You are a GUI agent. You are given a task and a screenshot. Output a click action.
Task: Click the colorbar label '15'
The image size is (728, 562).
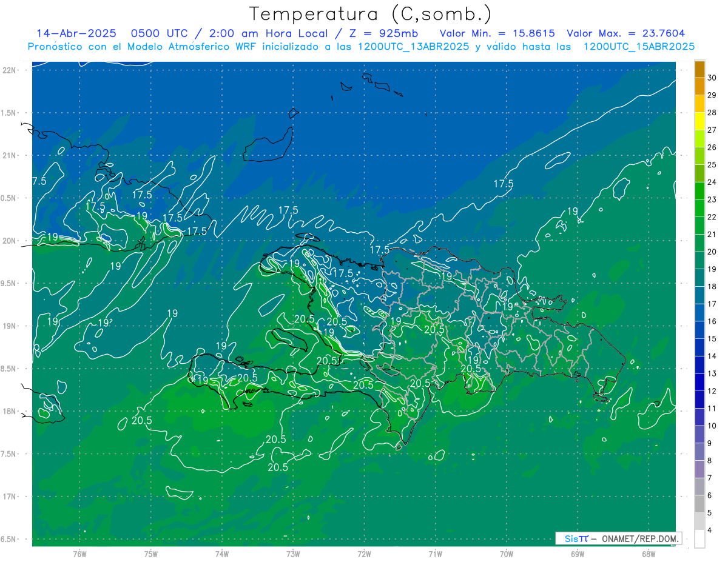712,338
